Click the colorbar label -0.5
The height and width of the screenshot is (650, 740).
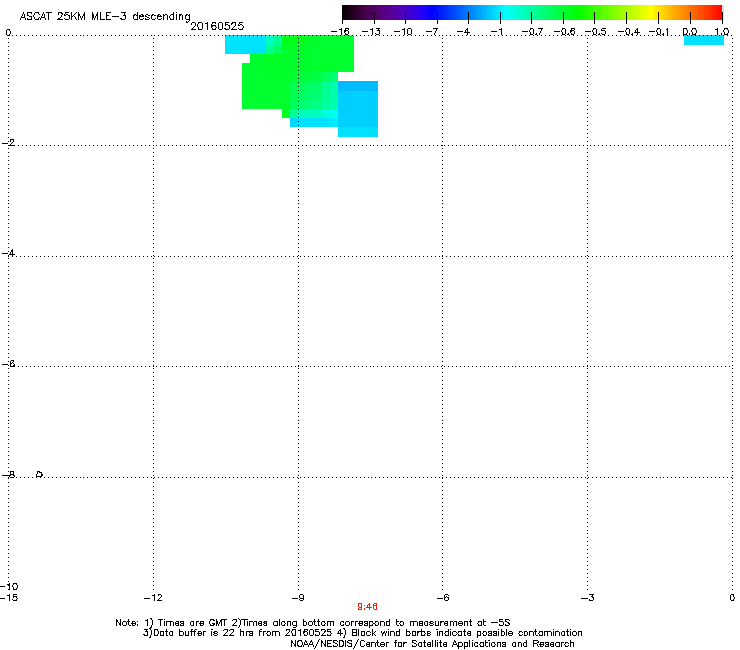point(595,32)
